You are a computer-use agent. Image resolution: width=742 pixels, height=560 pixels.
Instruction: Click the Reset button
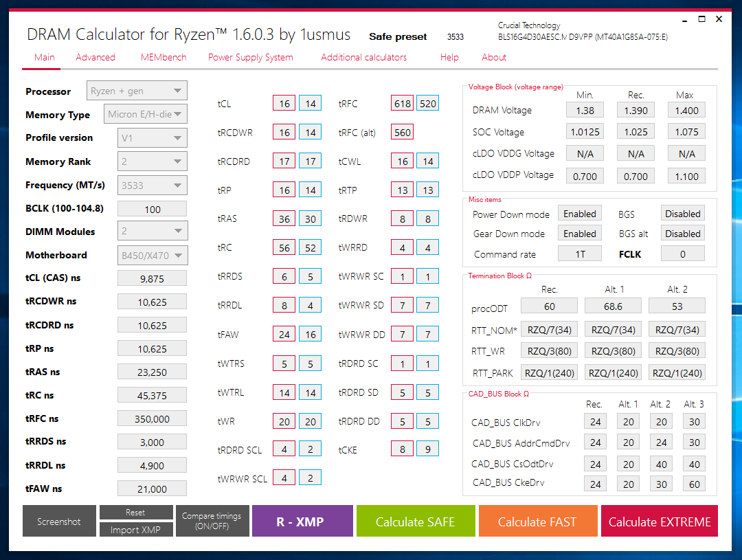tap(136, 512)
